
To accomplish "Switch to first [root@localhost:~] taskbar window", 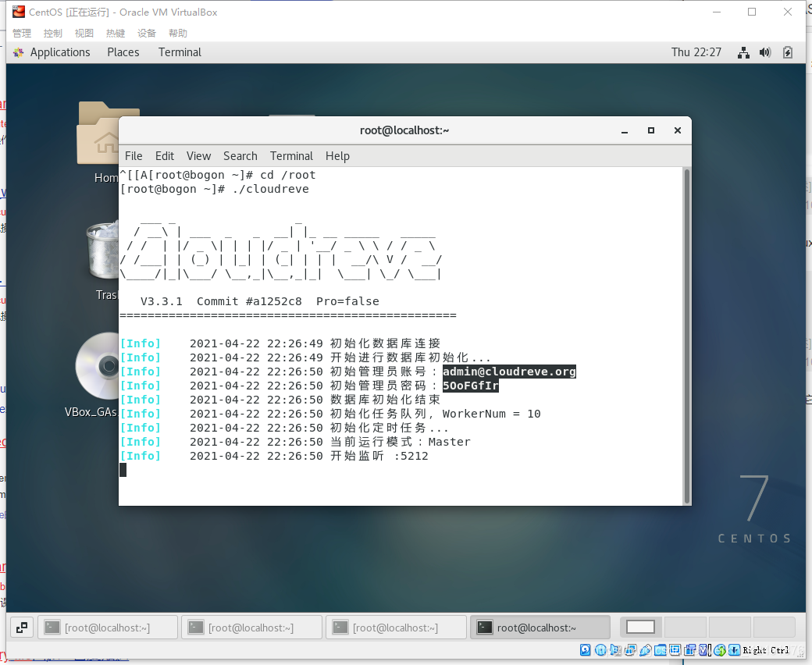I will [x=109, y=628].
